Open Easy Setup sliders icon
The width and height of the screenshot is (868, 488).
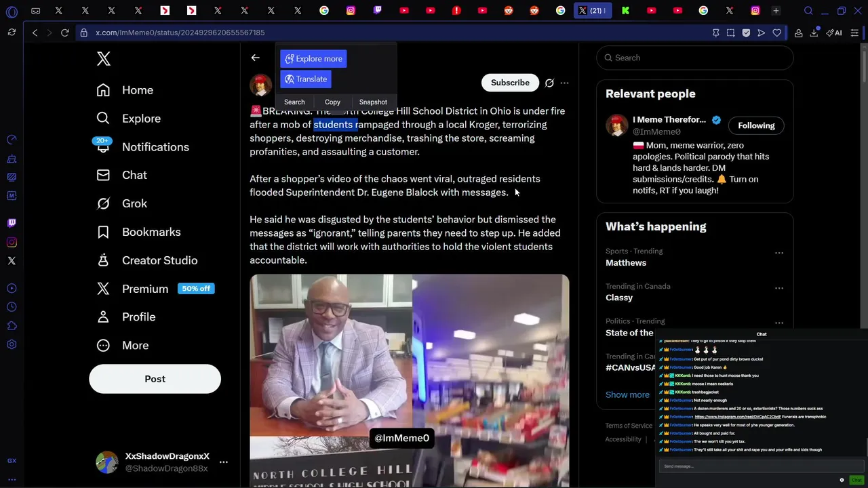pyautogui.click(x=854, y=33)
